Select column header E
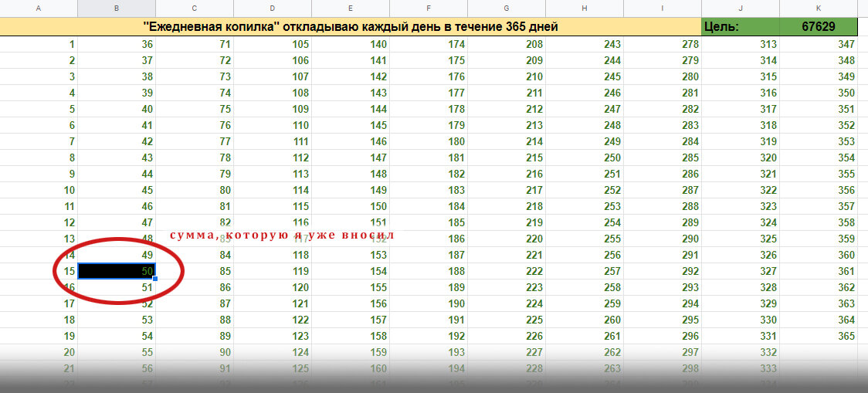Image resolution: width=868 pixels, height=393 pixels. pyautogui.click(x=351, y=8)
